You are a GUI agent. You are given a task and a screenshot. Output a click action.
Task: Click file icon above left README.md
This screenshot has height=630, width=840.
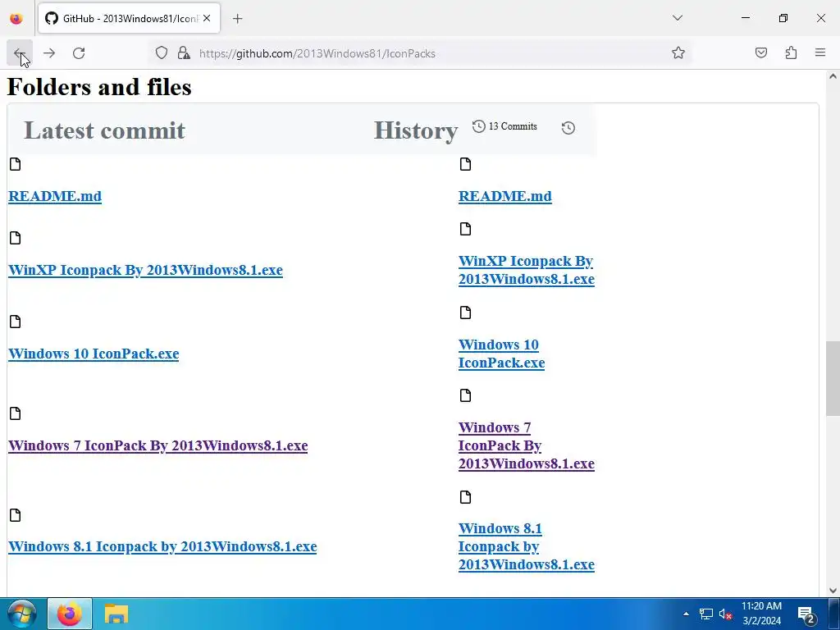(15, 164)
